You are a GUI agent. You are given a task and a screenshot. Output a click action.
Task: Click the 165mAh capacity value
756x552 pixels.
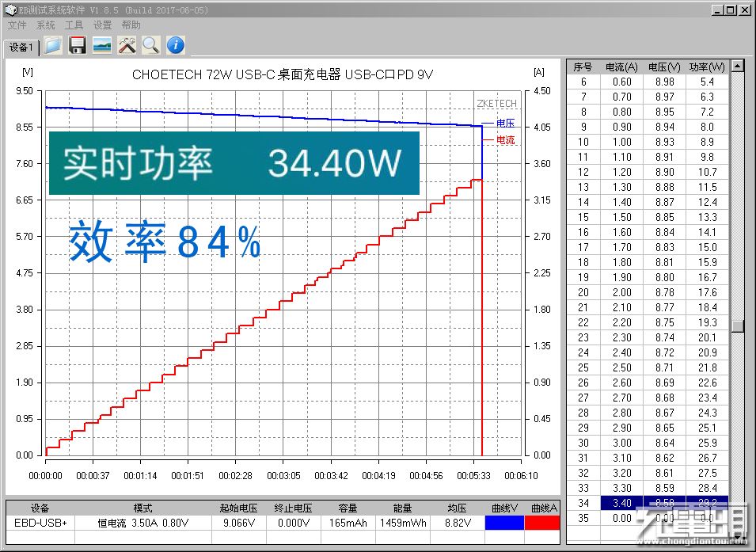click(348, 523)
